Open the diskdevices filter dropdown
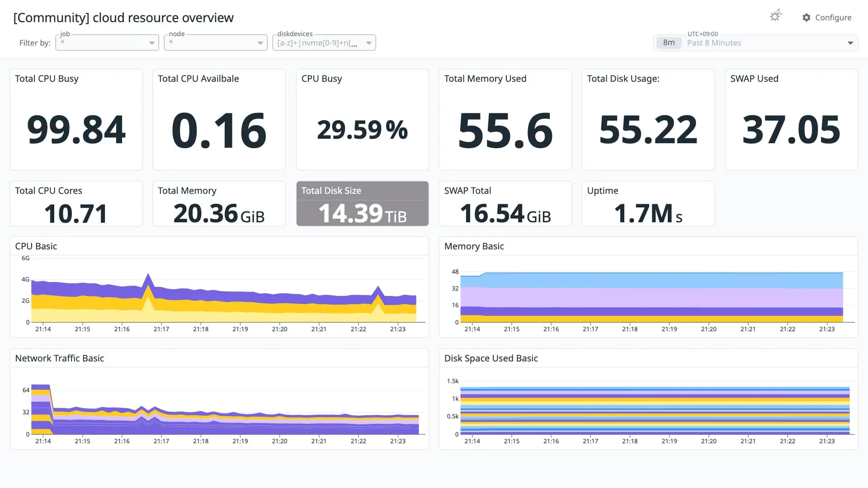Image resolution: width=868 pixels, height=488 pixels. [x=324, y=42]
